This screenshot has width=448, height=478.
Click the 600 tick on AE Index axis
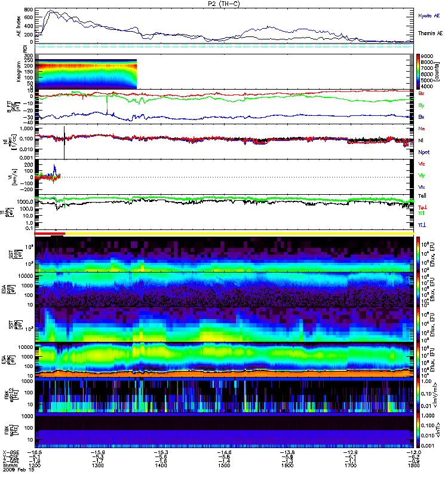pos(29,18)
